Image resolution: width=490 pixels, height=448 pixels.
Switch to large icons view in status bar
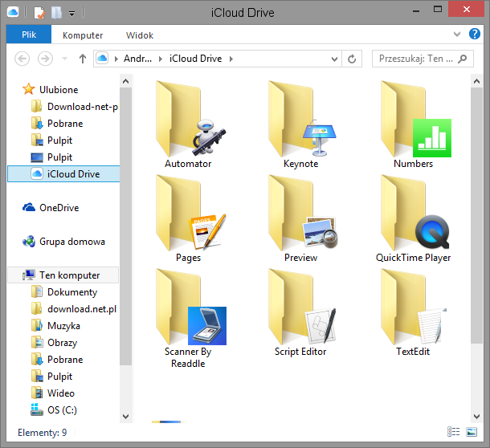click(472, 432)
